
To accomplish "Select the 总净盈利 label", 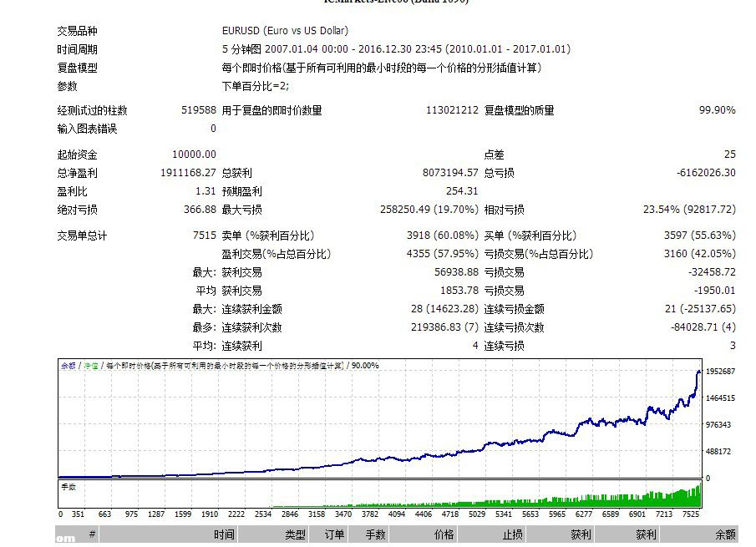I will tap(77, 173).
